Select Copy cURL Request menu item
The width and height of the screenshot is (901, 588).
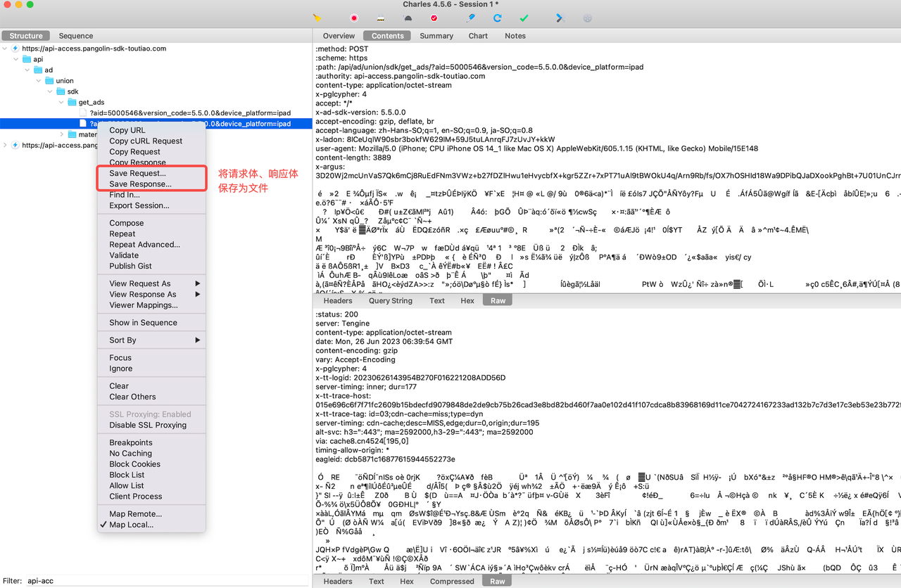click(146, 141)
